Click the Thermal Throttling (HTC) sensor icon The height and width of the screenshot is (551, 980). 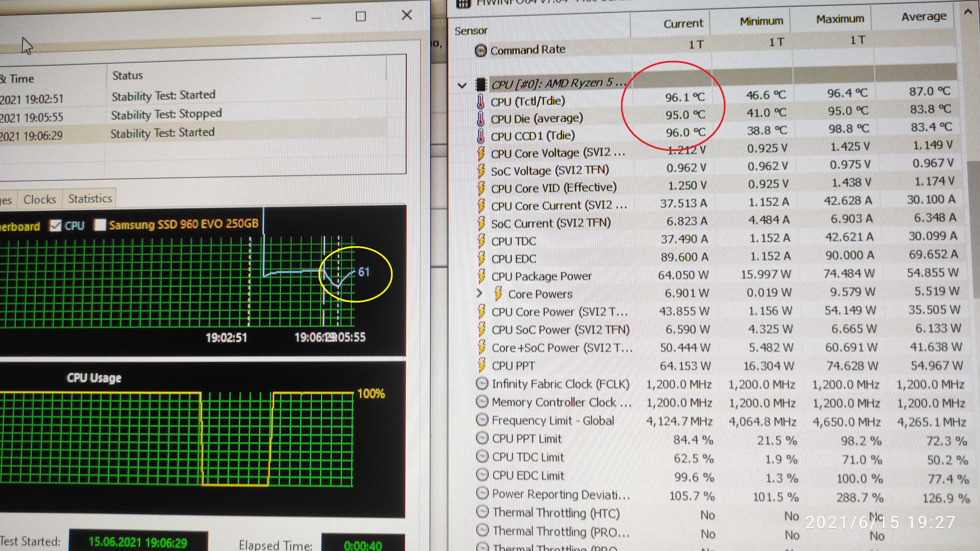(482, 512)
